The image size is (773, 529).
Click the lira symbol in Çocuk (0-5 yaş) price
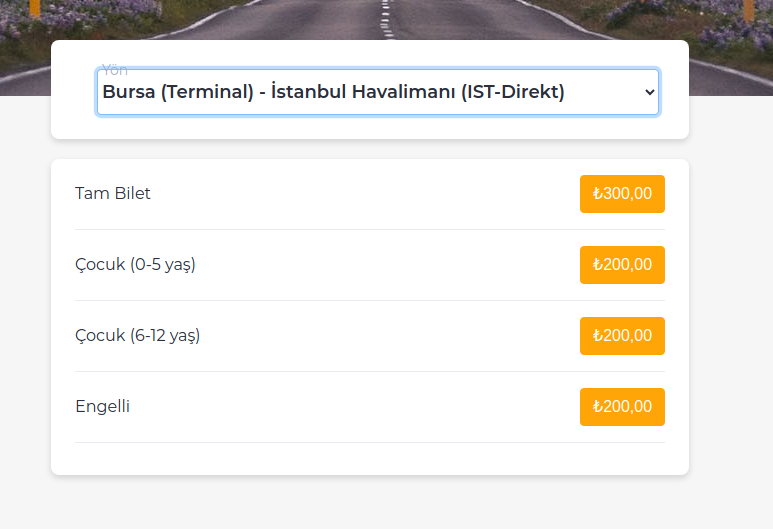597,265
